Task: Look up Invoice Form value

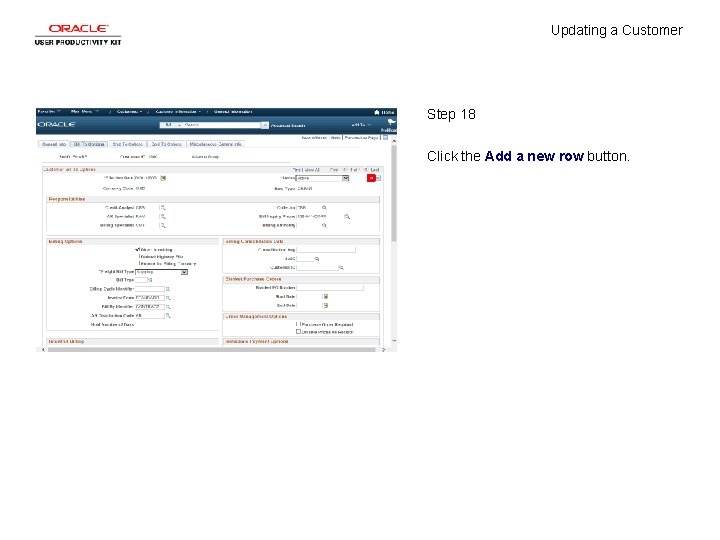Action: click(x=168, y=298)
